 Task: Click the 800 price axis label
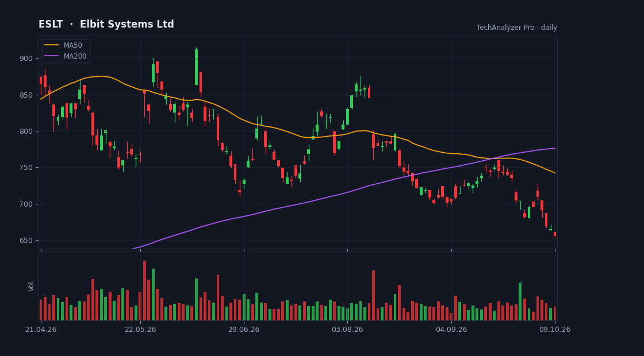[25, 131]
